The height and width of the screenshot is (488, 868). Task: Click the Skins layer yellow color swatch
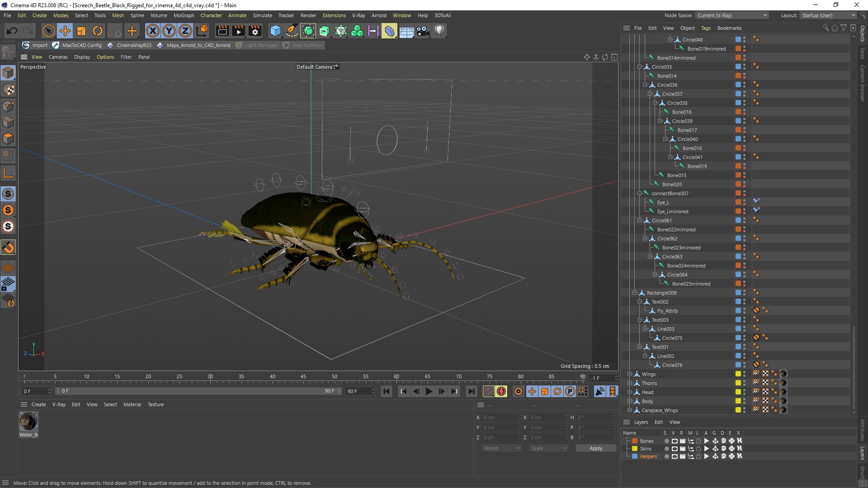[635, 449]
